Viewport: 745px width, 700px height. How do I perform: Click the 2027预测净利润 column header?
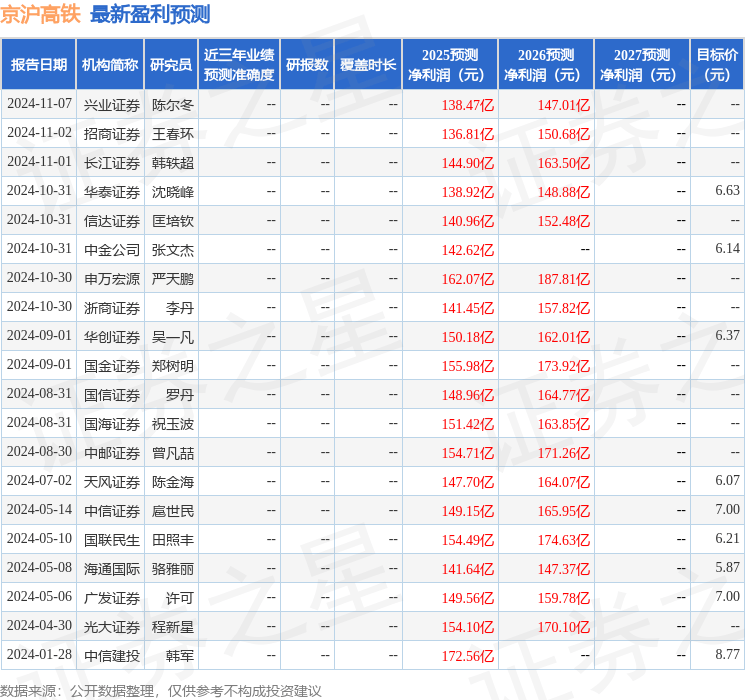(x=642, y=65)
